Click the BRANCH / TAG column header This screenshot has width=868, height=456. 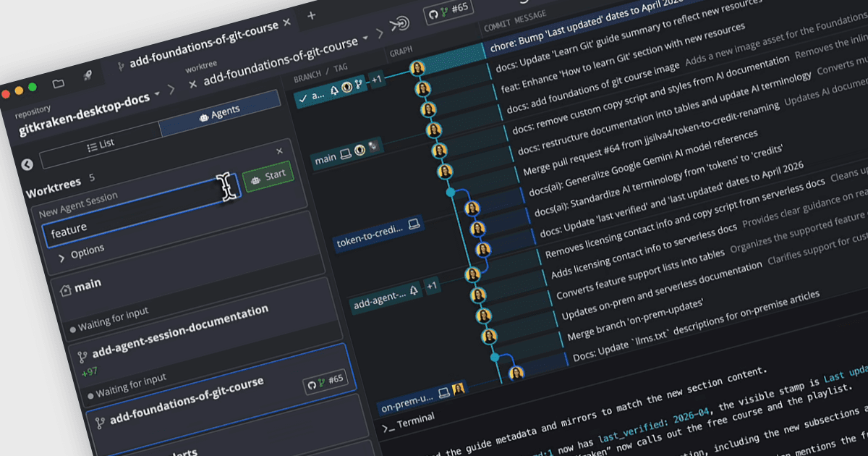[x=320, y=72]
